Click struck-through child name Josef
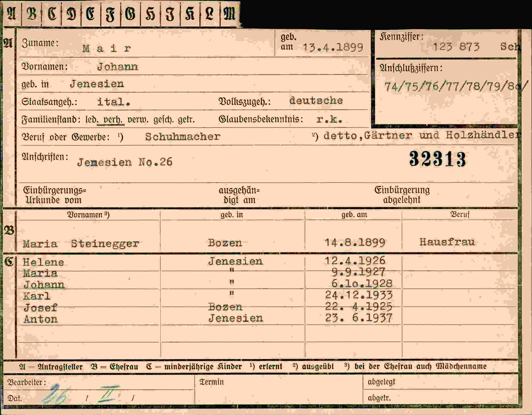This screenshot has width=532, height=415. point(40,308)
